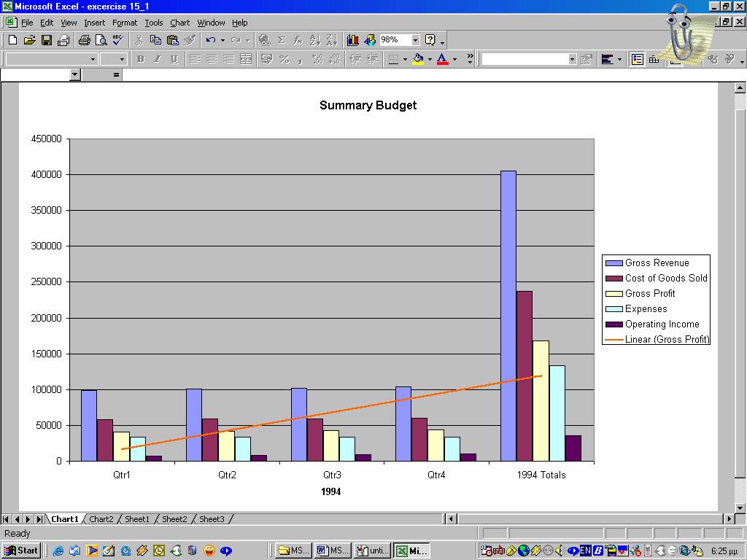Viewport: 747px width, 560px height.
Task: Toggle Center alignment
Action: click(212, 59)
